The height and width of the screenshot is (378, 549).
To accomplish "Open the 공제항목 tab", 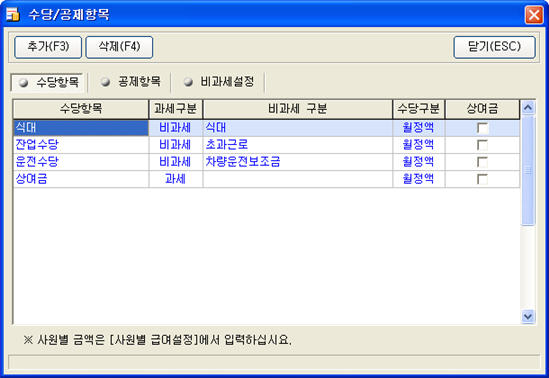I will (130, 82).
